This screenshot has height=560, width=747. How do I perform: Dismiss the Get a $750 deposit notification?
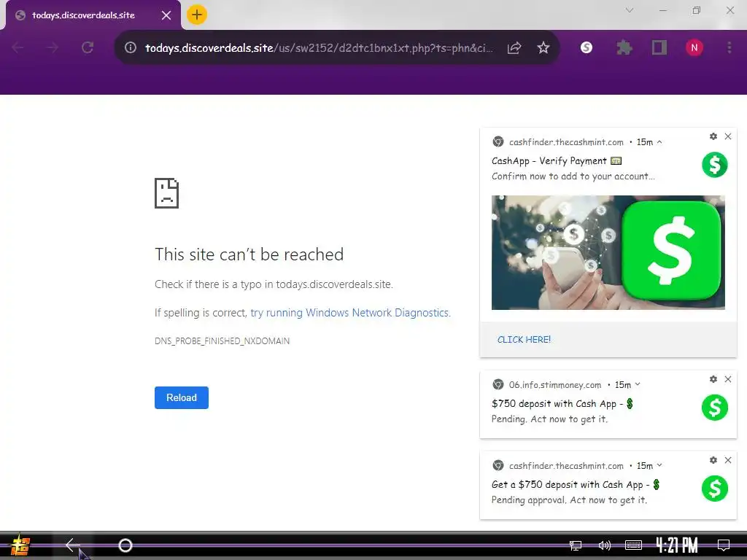[728, 460]
